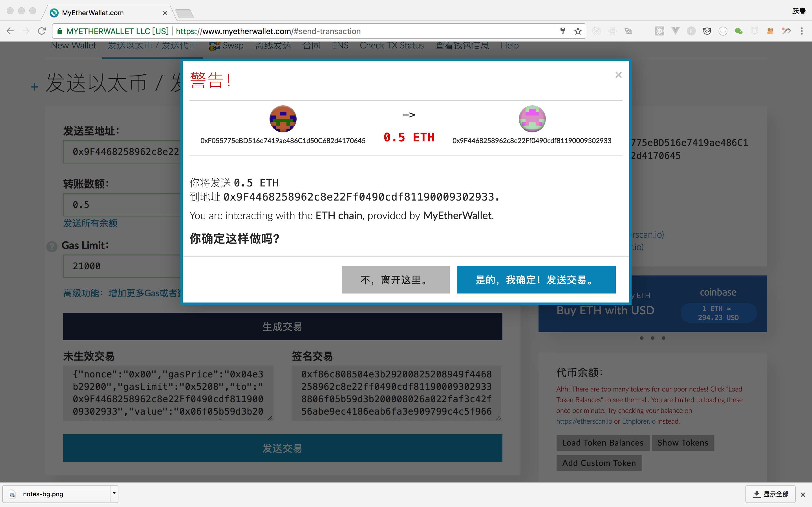Open notes-bg.png download options arrow
The height and width of the screenshot is (507, 812).
tap(114, 493)
